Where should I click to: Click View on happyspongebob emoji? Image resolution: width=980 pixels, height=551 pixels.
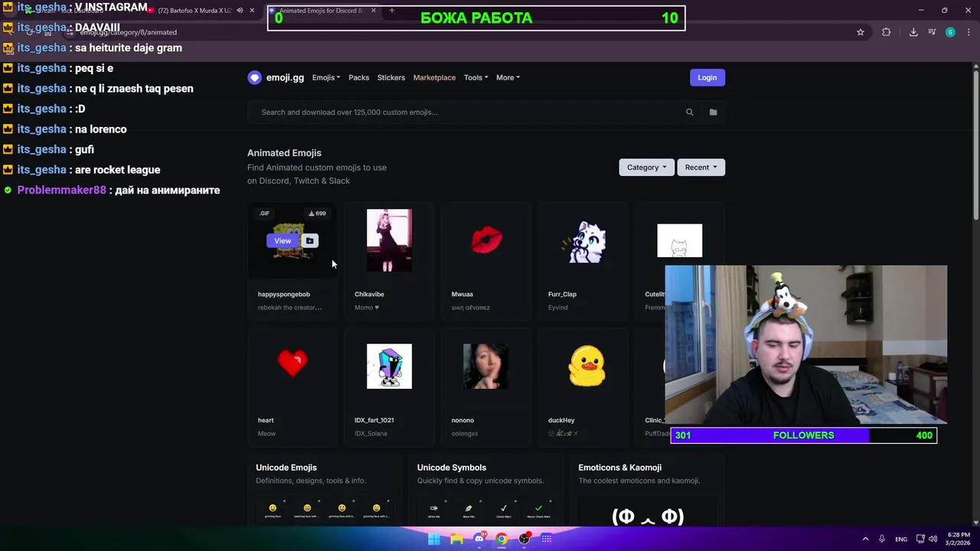coord(283,240)
